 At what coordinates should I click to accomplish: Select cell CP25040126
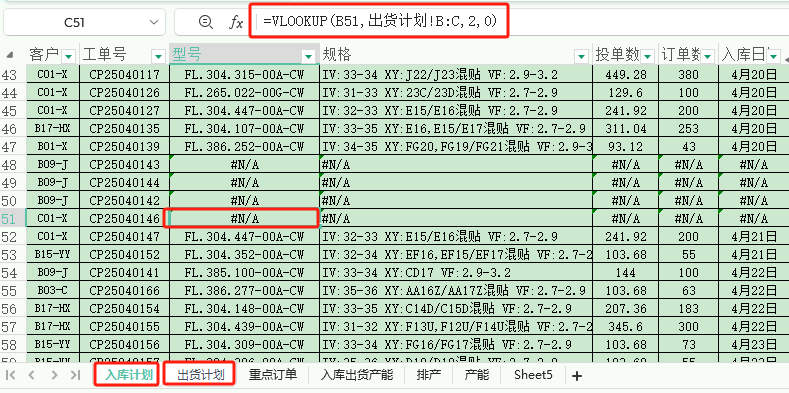124,93
